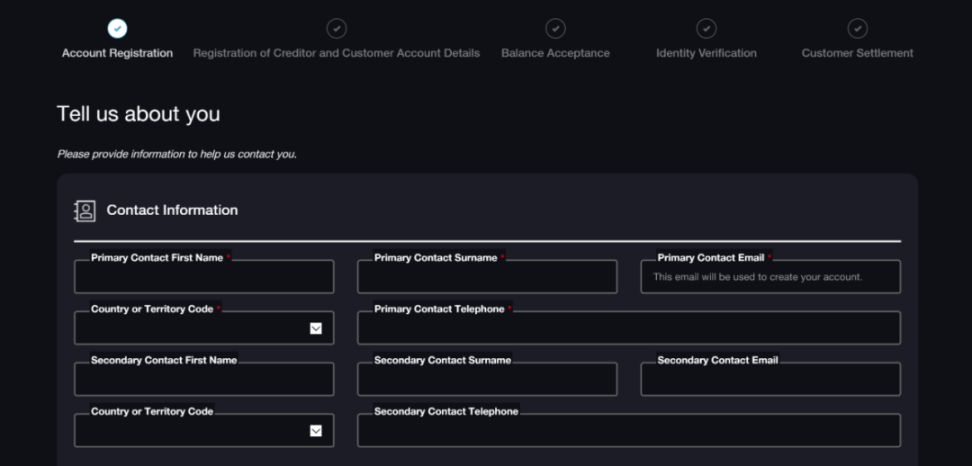Click the Balance Acceptance step circle icon
The image size is (972, 466).
(x=555, y=29)
